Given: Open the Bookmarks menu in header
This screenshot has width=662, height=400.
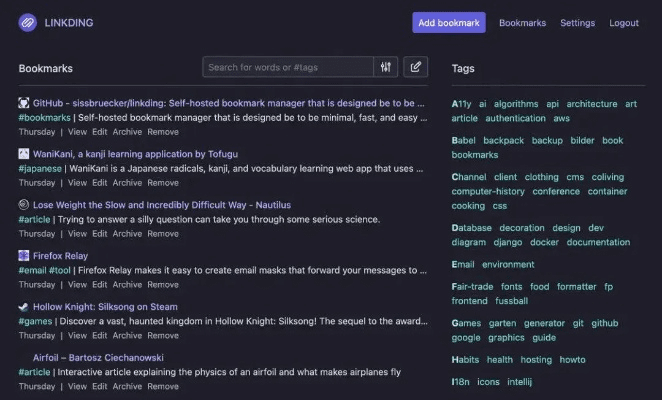Looking at the screenshot, I should point(522,23).
